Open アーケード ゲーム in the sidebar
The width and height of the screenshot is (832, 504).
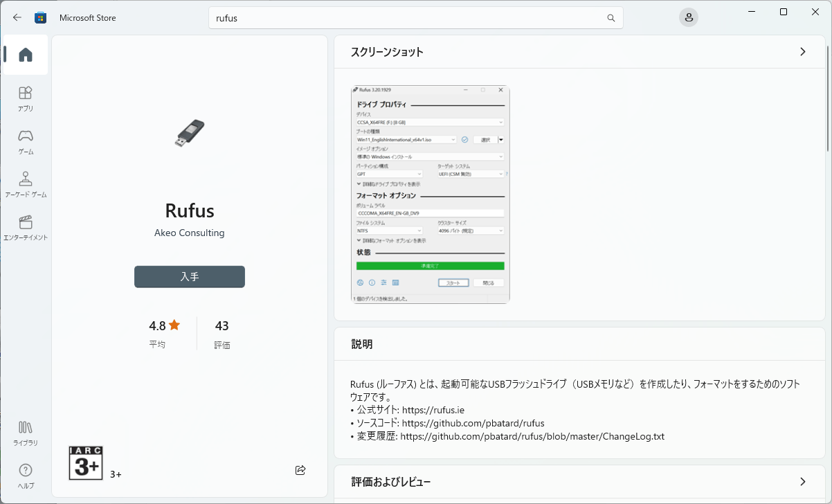coord(26,184)
